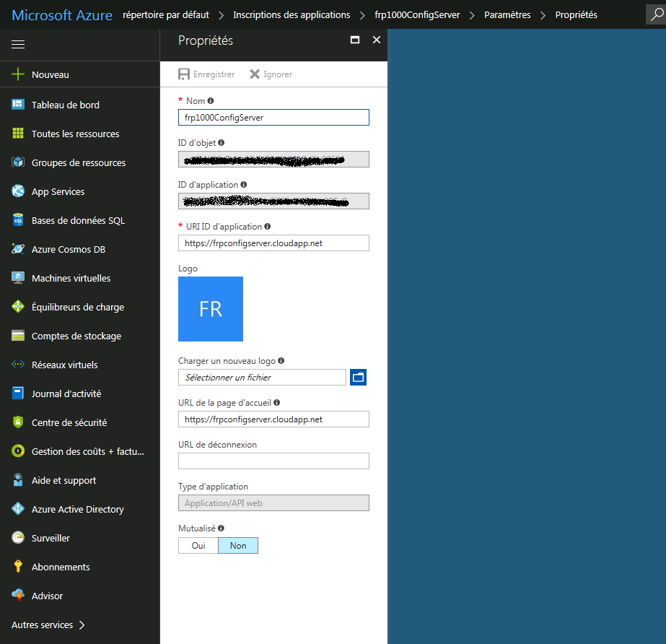
Task: Show info tooltip for Nom field
Action: (x=211, y=101)
